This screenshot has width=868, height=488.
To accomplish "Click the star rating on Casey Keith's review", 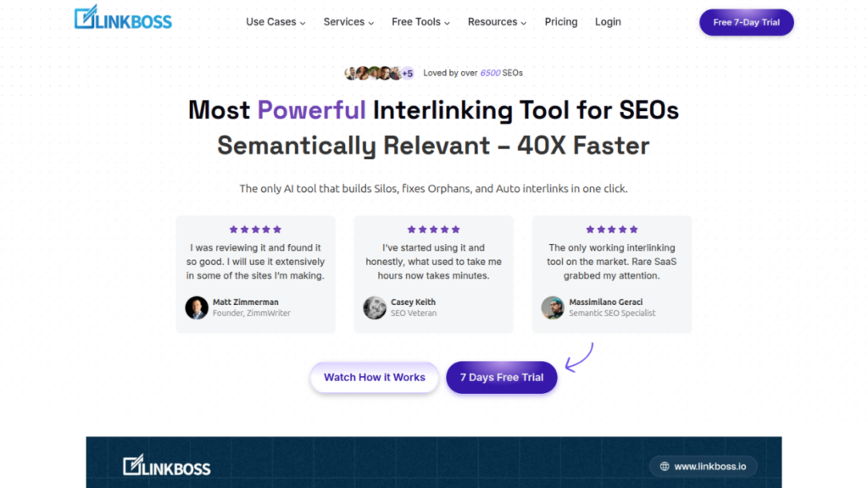I will [x=433, y=230].
